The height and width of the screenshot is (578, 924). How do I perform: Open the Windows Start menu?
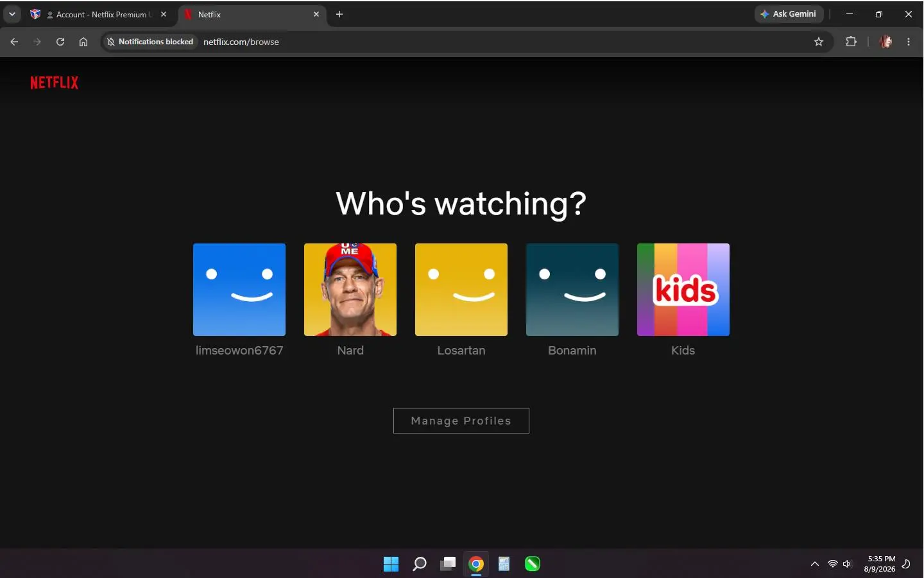tap(391, 564)
